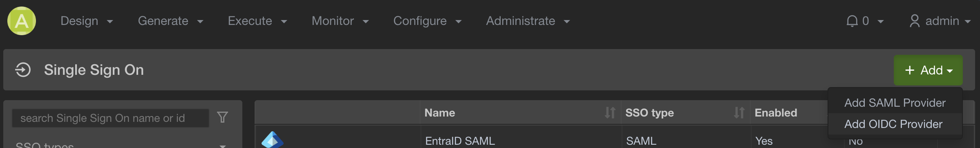Sort by Name column arrows
Viewport: 980px width, 148px height.
(610, 112)
